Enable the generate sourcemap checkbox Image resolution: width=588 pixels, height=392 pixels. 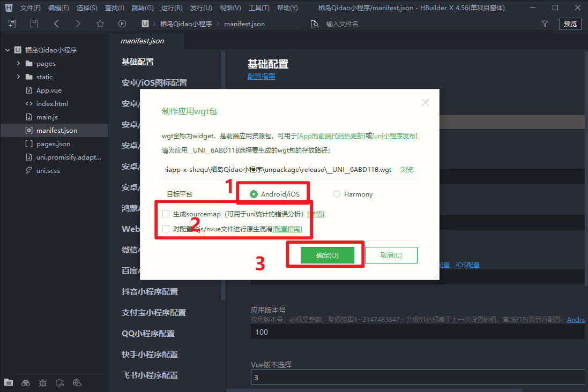166,214
